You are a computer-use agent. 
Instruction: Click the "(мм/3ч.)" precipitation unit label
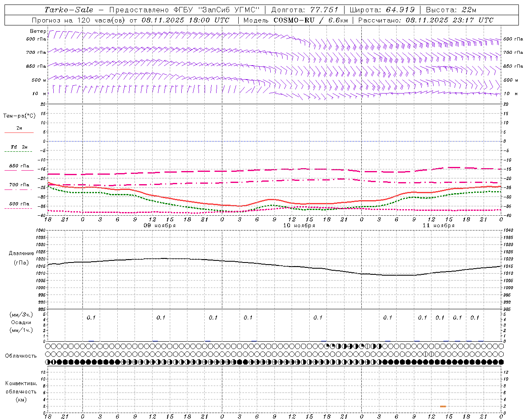pos(21,315)
